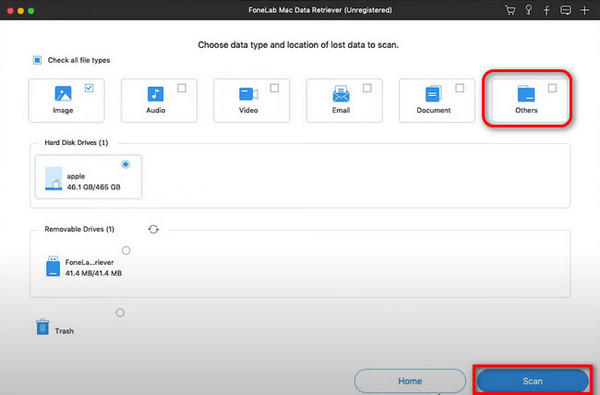Click the Email envelope icon
The width and height of the screenshot is (600, 395).
[341, 94]
